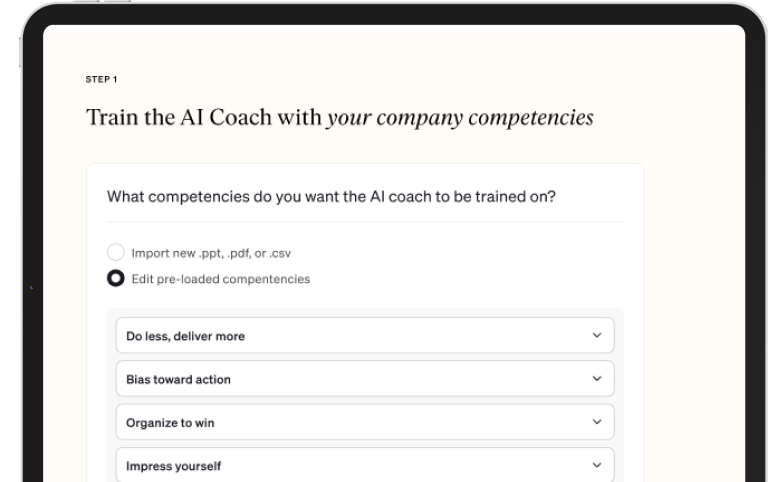Click the chevron icon for 'Bias toward action'
The image size is (768, 482).
click(x=597, y=379)
